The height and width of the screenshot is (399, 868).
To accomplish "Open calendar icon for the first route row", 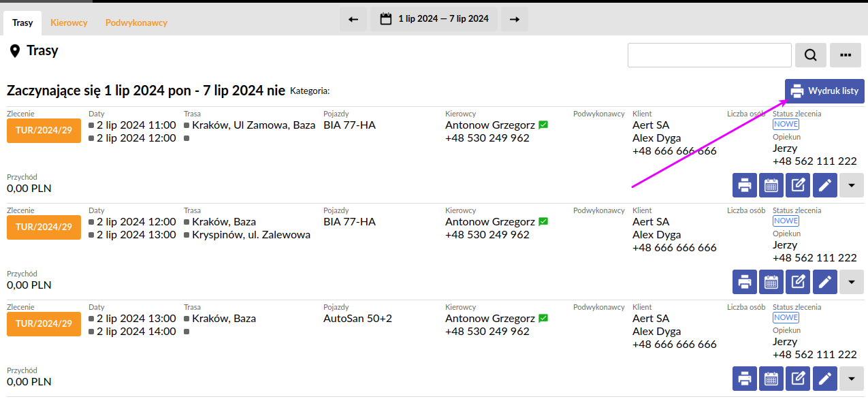I will coord(771,185).
